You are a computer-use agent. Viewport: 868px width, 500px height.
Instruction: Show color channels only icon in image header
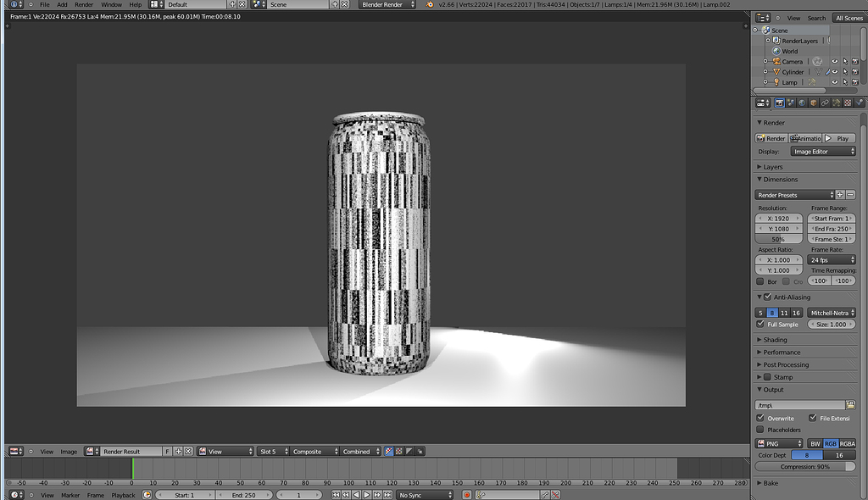pyautogui.click(x=399, y=452)
